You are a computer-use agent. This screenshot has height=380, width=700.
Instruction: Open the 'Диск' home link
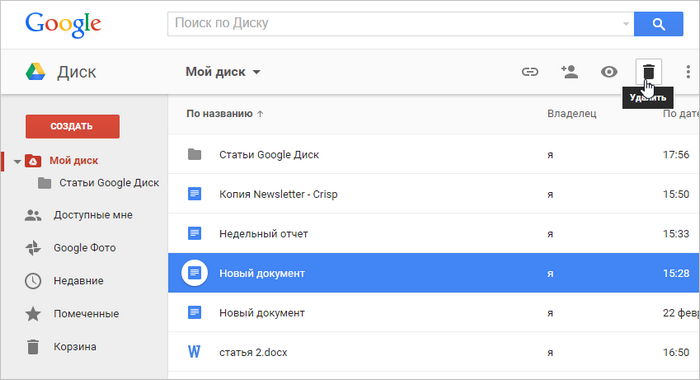pyautogui.click(x=76, y=72)
